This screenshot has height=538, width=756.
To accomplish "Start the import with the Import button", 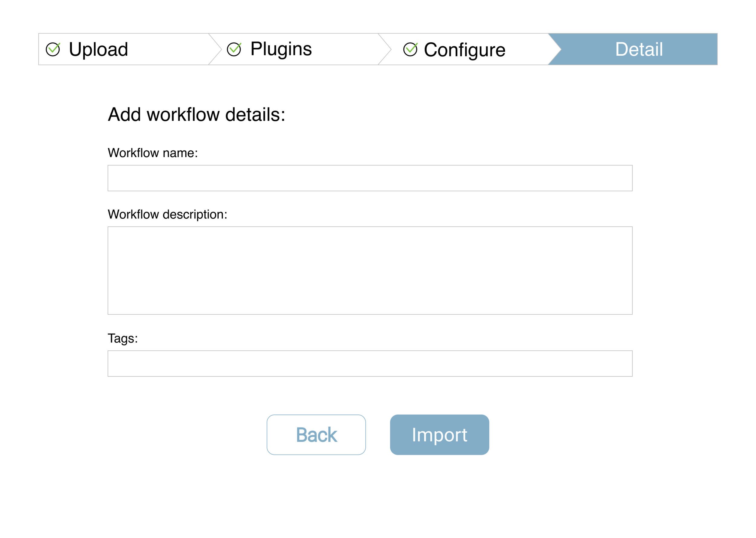I will tap(440, 435).
